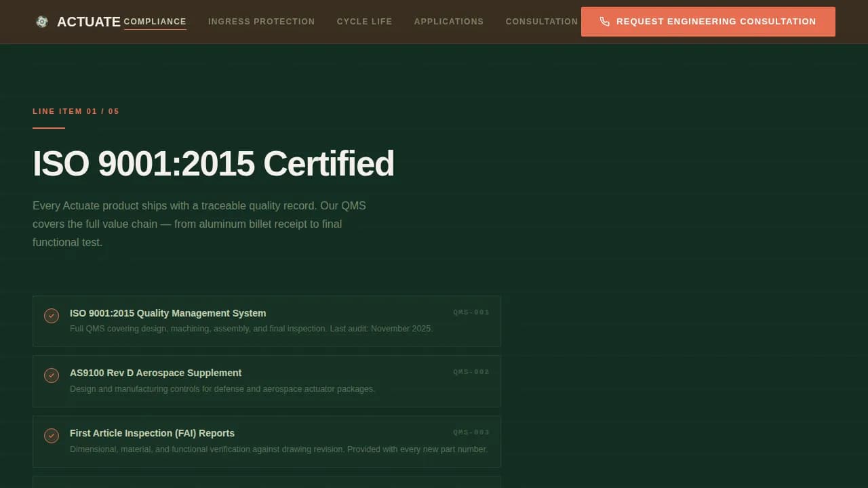The width and height of the screenshot is (868, 488).
Task: Select the APPLICATIONS navigation entry
Action: coord(449,21)
